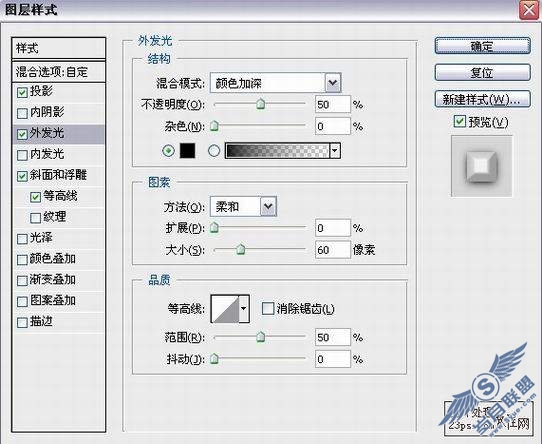Click the 抖动 jitter slider handle
Image resolution: width=542 pixels, height=444 pixels.
coord(214,359)
